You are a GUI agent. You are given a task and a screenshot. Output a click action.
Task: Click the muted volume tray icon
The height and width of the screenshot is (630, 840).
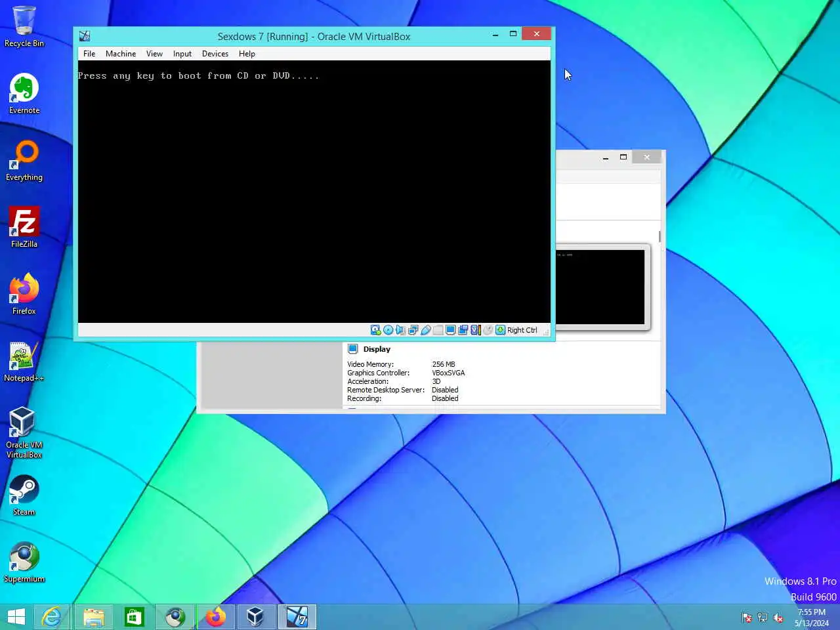778,618
